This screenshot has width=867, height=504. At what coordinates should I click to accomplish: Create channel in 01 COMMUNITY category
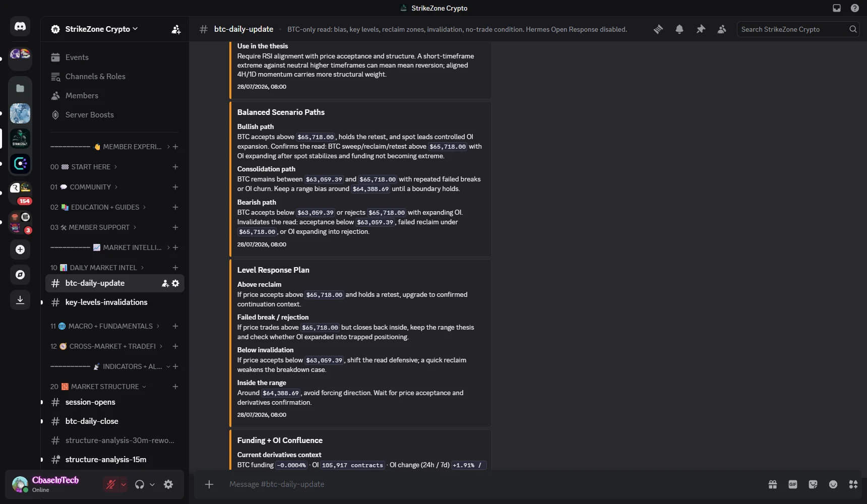point(175,187)
